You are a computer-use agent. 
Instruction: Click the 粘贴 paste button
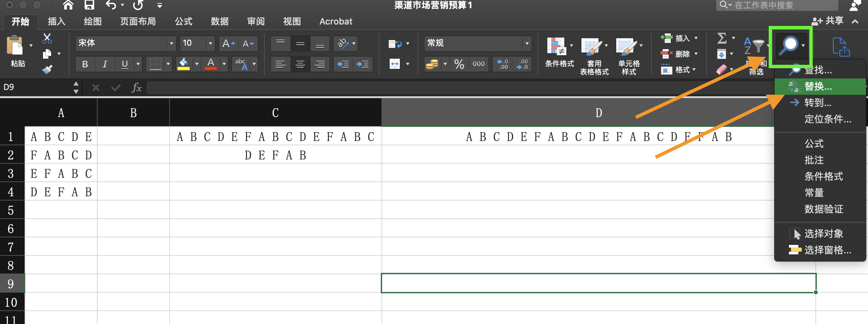(16, 51)
